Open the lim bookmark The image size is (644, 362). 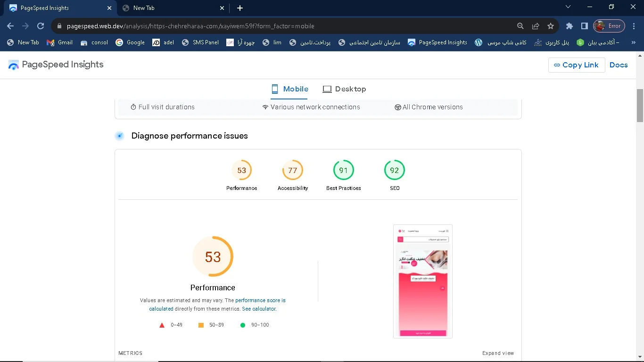(272, 42)
